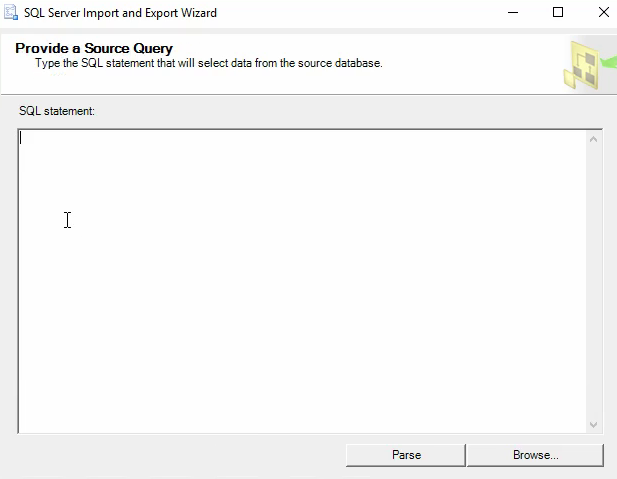This screenshot has height=479, width=617.
Task: Click the Parse button
Action: [x=406, y=455]
